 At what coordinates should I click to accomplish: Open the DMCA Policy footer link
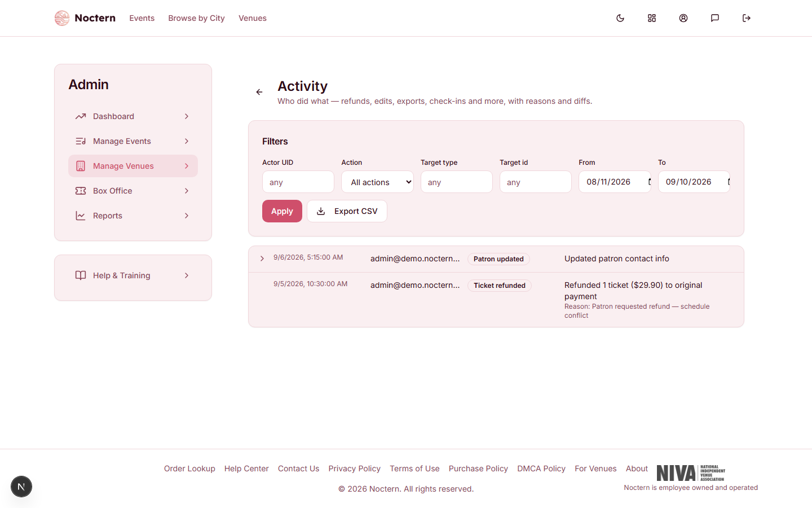[541, 468]
